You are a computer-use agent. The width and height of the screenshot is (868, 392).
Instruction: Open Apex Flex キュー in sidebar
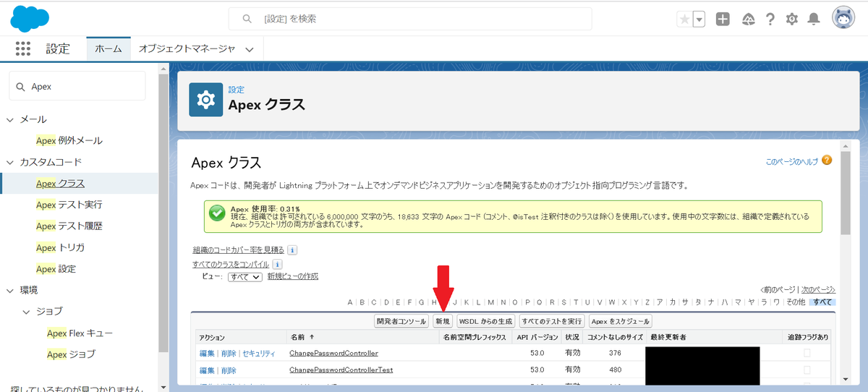pos(80,333)
